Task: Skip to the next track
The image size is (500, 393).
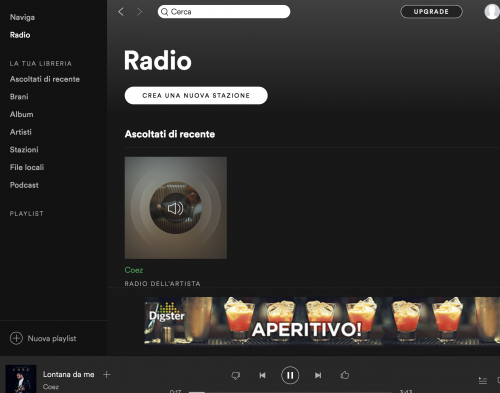Action: [318, 375]
